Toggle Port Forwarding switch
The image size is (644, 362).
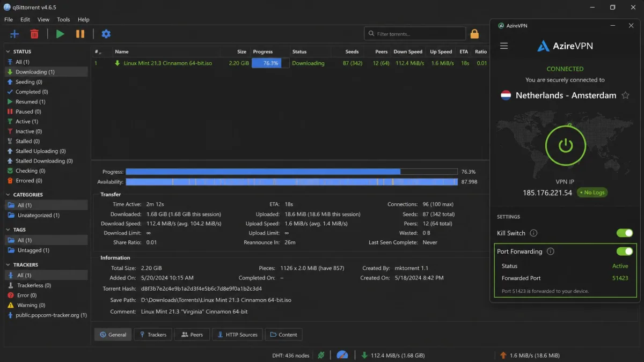pyautogui.click(x=625, y=252)
